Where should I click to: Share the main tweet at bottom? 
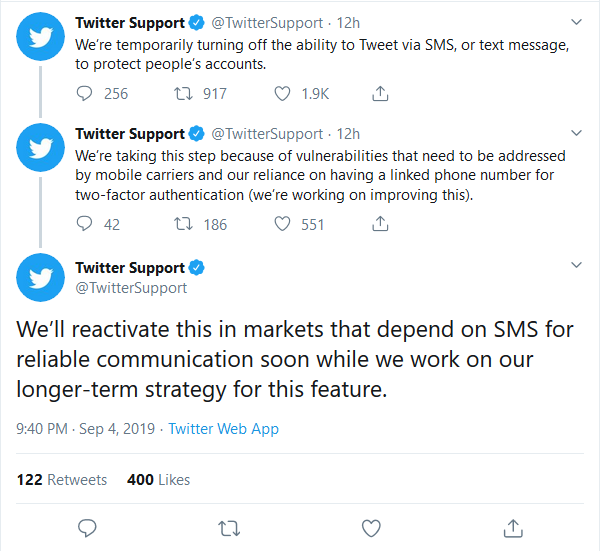(513, 527)
